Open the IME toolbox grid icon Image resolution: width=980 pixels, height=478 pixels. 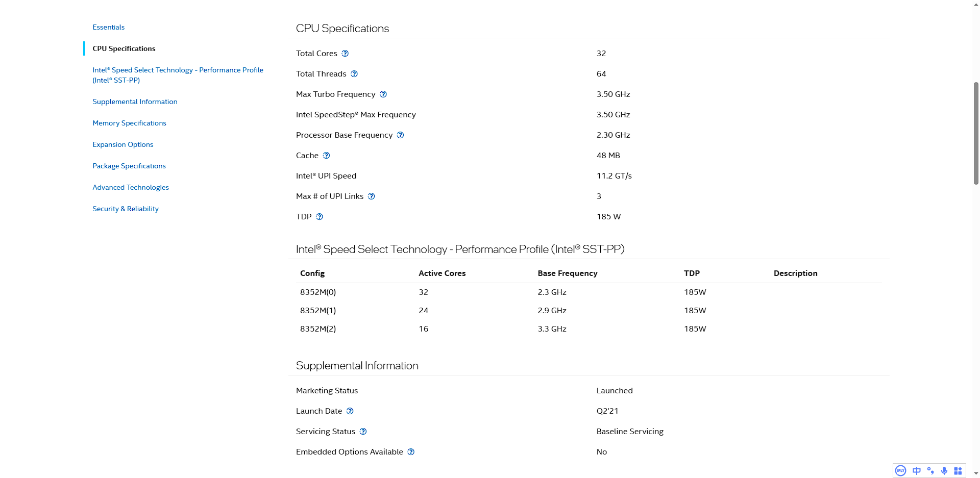[958, 471]
